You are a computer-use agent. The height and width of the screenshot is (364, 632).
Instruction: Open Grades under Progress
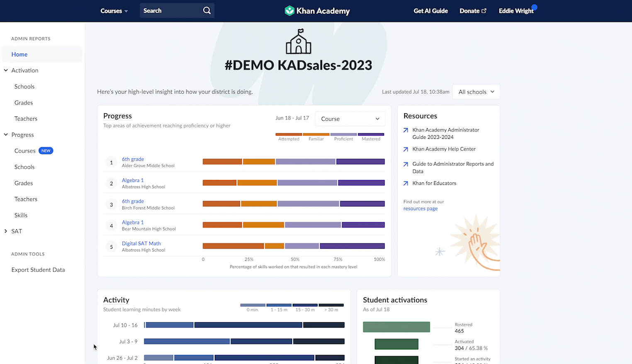[x=24, y=183]
